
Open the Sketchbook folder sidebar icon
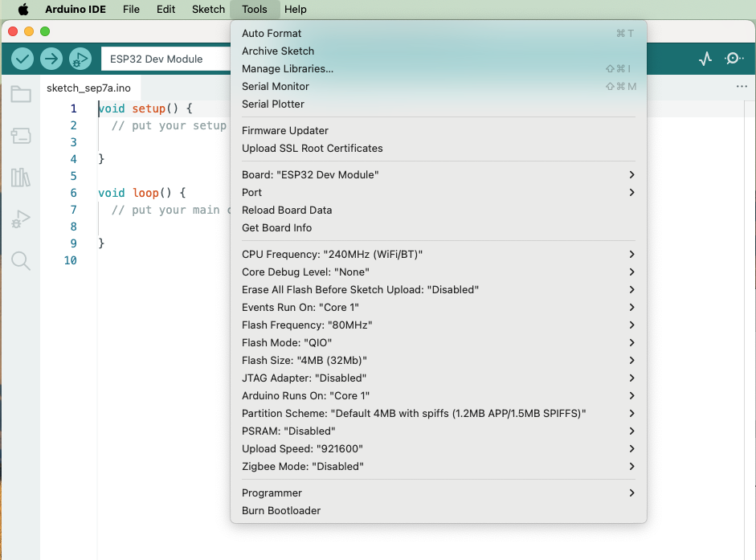pos(21,94)
